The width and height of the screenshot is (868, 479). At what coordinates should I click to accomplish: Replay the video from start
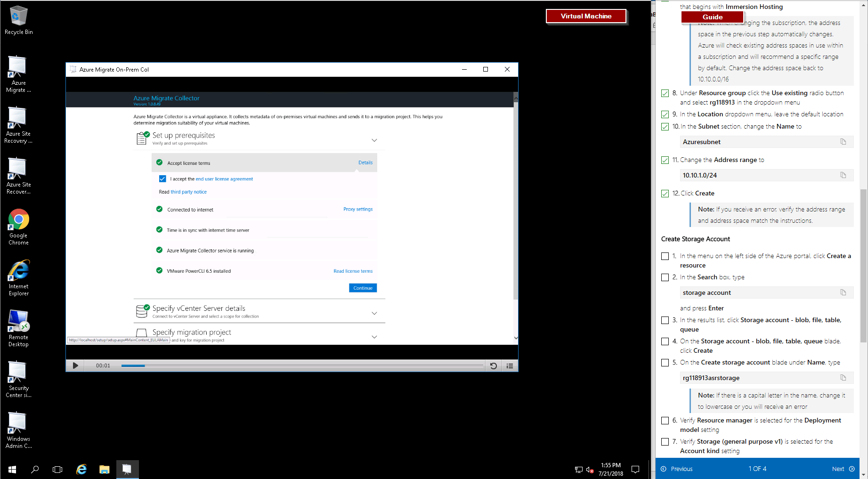coord(494,366)
